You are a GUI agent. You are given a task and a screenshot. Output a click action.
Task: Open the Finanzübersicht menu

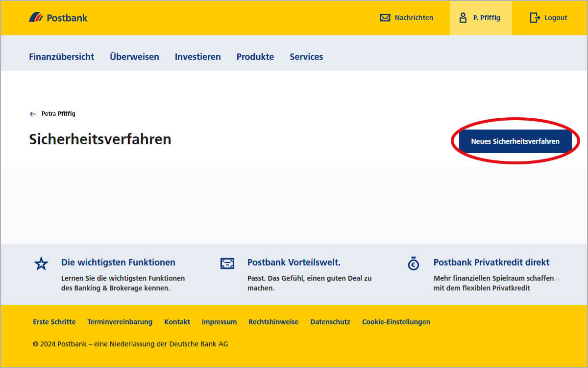[x=61, y=56]
